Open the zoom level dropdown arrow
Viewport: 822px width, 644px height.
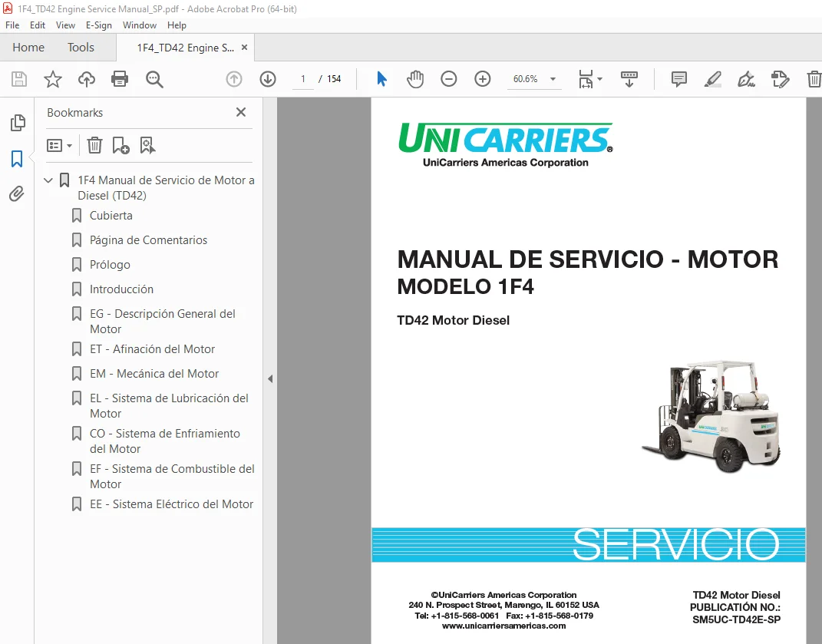553,79
